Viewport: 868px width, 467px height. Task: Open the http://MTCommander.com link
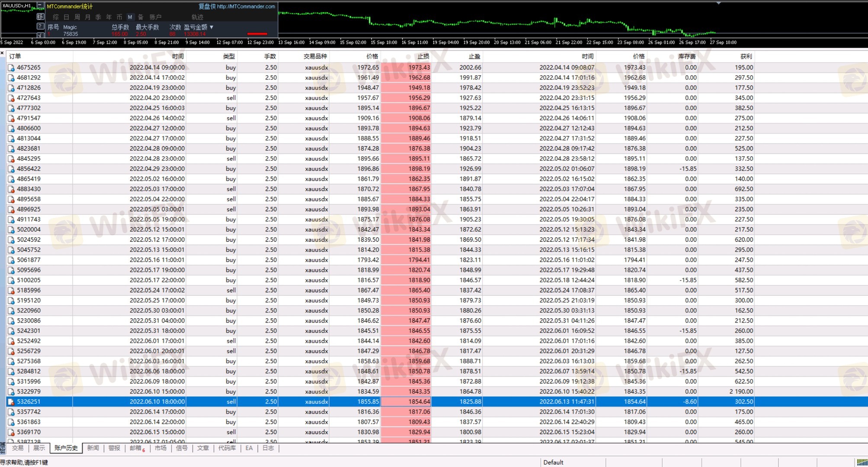(x=246, y=6)
